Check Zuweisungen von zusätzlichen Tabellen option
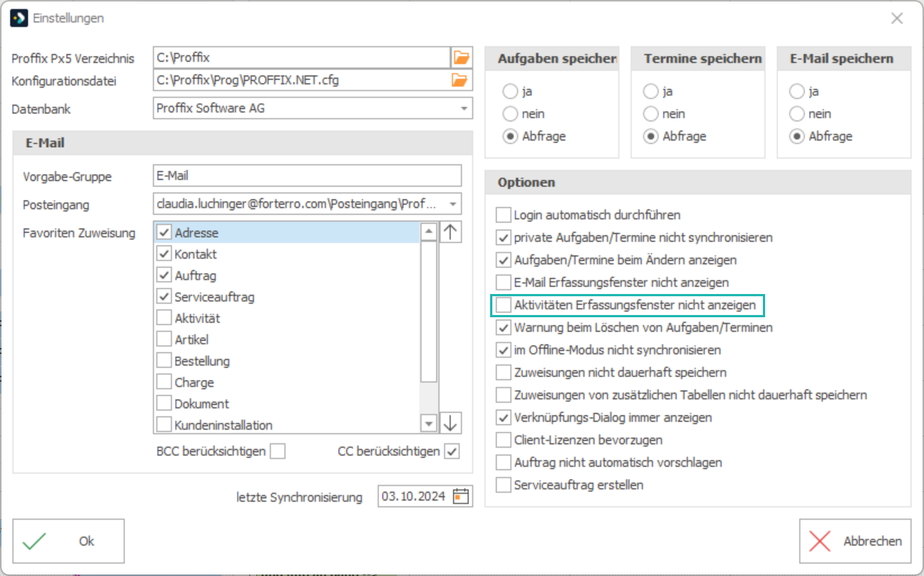The image size is (924, 576). tap(504, 395)
